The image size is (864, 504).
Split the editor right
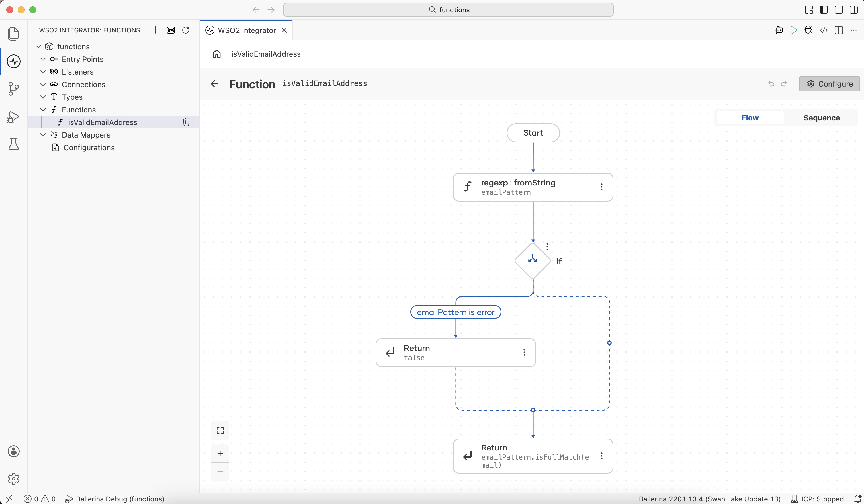(x=838, y=30)
